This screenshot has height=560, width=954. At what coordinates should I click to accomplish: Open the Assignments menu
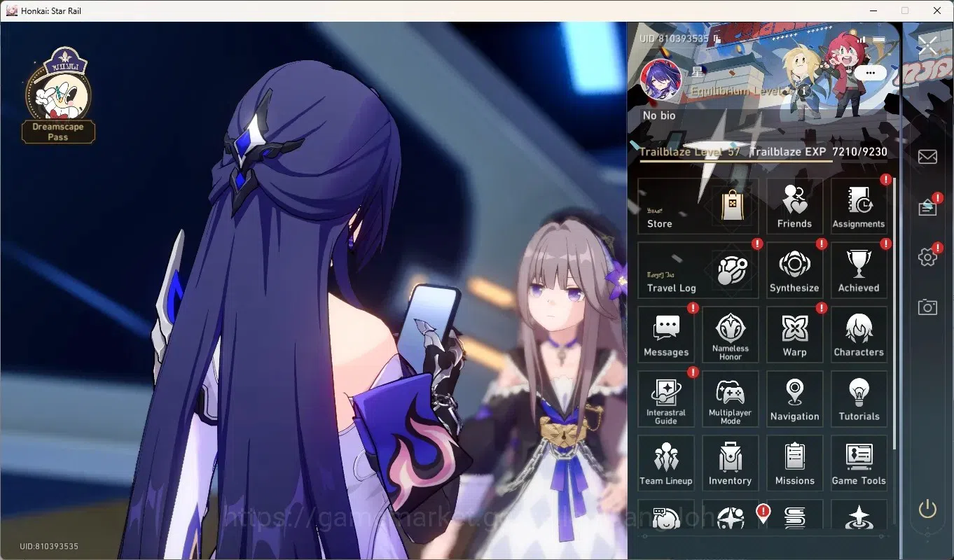859,206
